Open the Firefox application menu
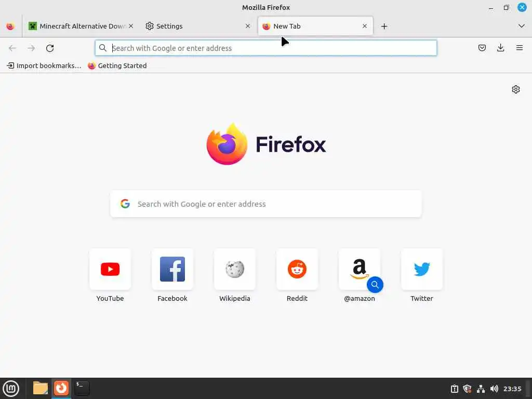The image size is (532, 399). point(520,48)
